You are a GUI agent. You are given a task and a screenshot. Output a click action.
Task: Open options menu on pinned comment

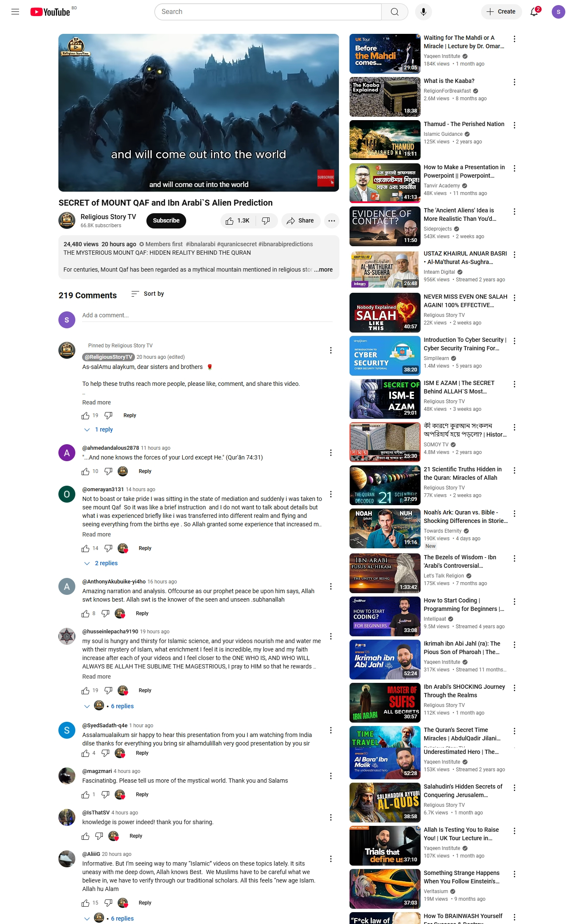tap(331, 350)
